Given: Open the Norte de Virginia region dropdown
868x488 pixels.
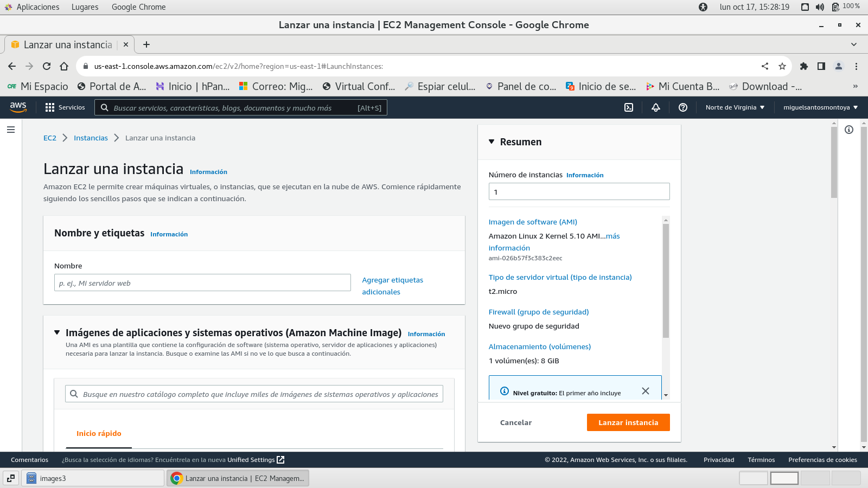Looking at the screenshot, I should pos(735,107).
